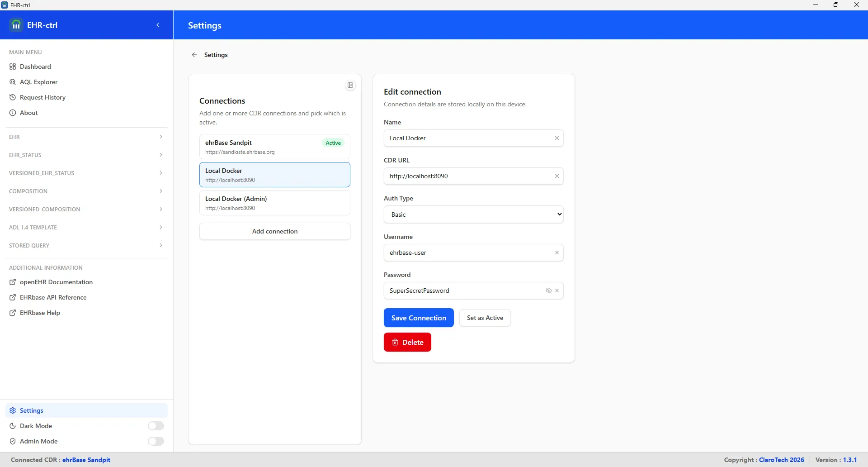Expand the COMPOSITION section
The image size is (868, 467).
click(x=86, y=191)
